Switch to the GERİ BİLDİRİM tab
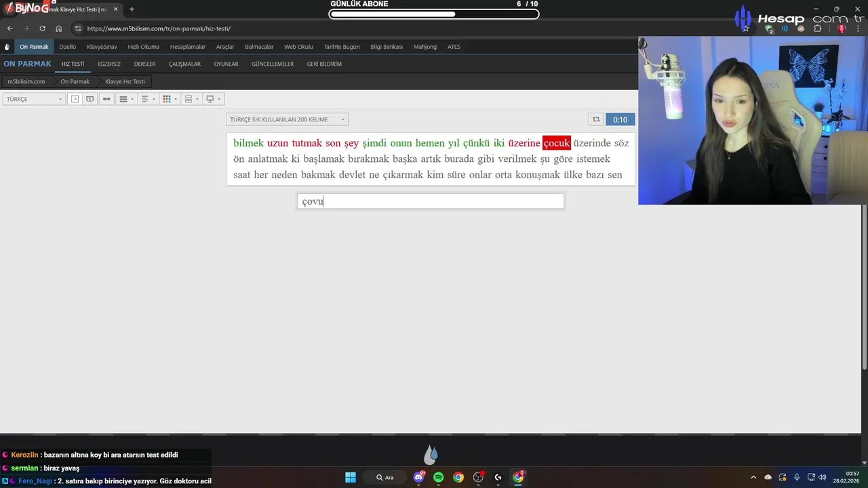This screenshot has width=868, height=488. pos(324,64)
